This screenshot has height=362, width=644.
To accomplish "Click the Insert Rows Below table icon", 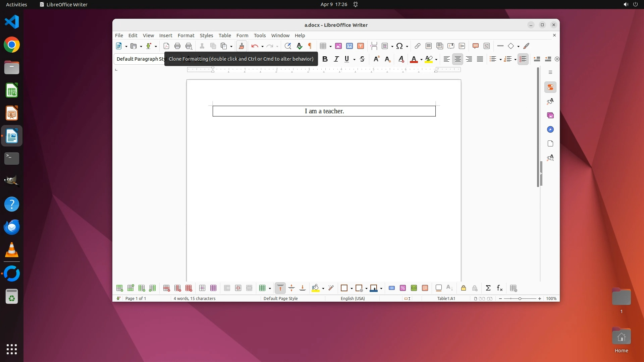I will coord(130,288).
